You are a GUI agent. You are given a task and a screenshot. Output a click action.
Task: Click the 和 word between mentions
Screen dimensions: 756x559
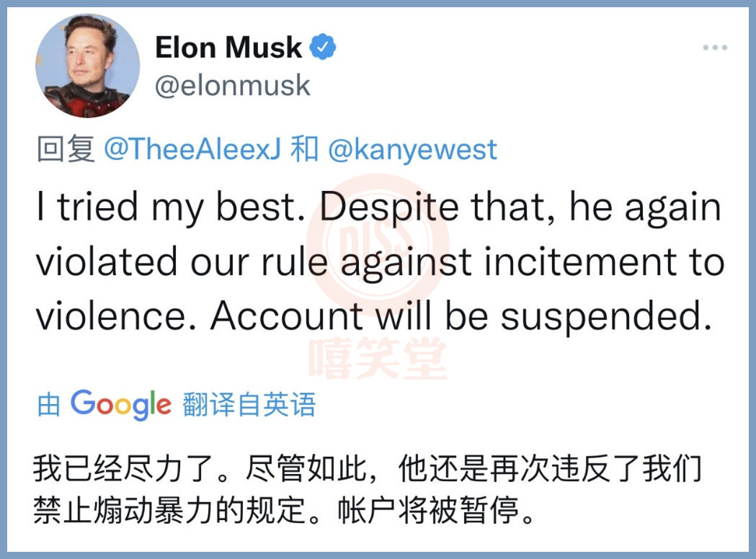point(303,150)
